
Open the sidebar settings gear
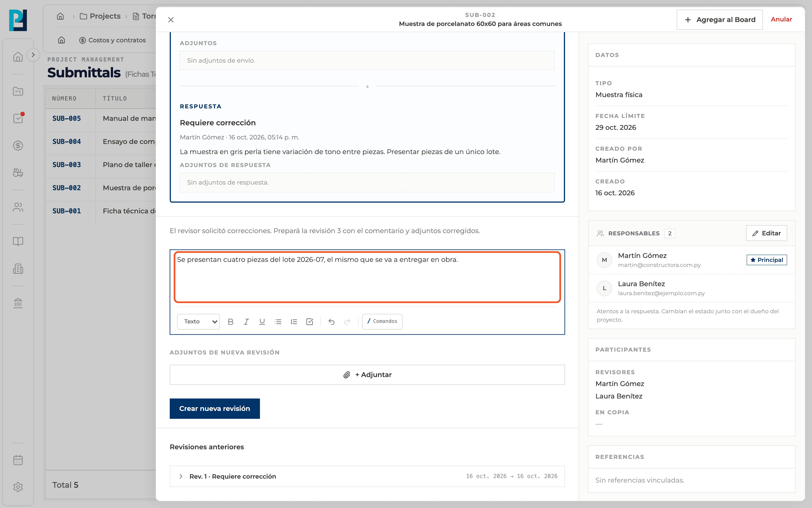pos(18,487)
